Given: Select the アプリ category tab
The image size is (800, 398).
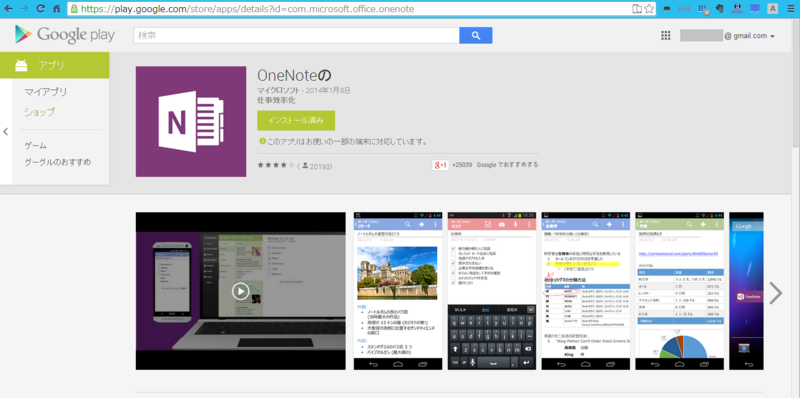Looking at the screenshot, I should tap(55, 65).
